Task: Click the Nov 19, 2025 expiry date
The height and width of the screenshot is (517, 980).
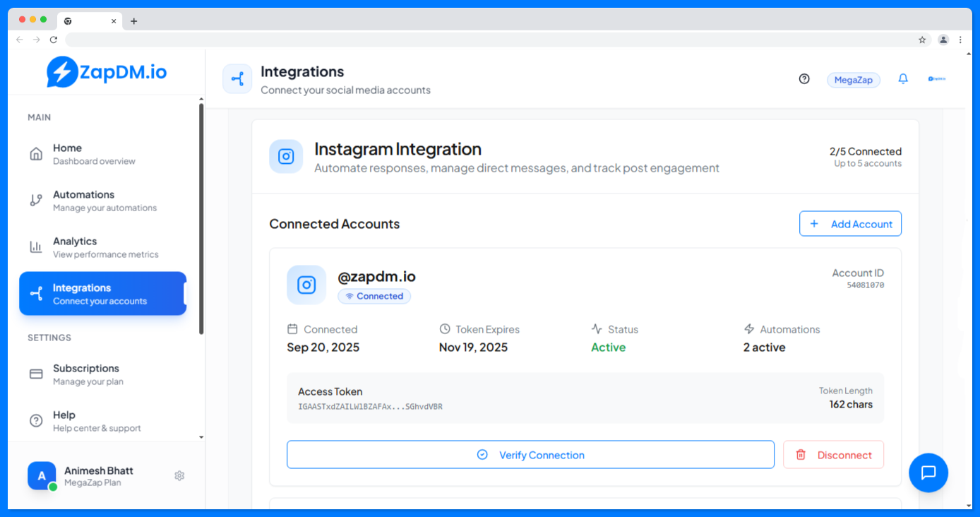Action: [473, 347]
